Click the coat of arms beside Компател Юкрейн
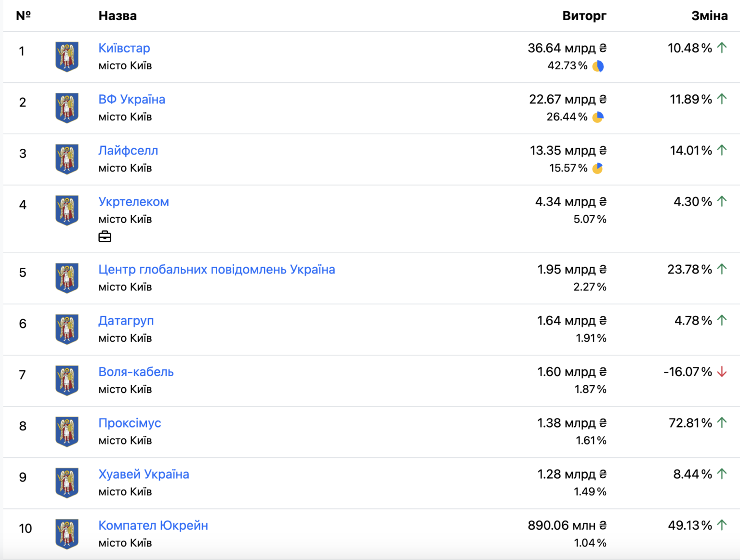 [67, 534]
